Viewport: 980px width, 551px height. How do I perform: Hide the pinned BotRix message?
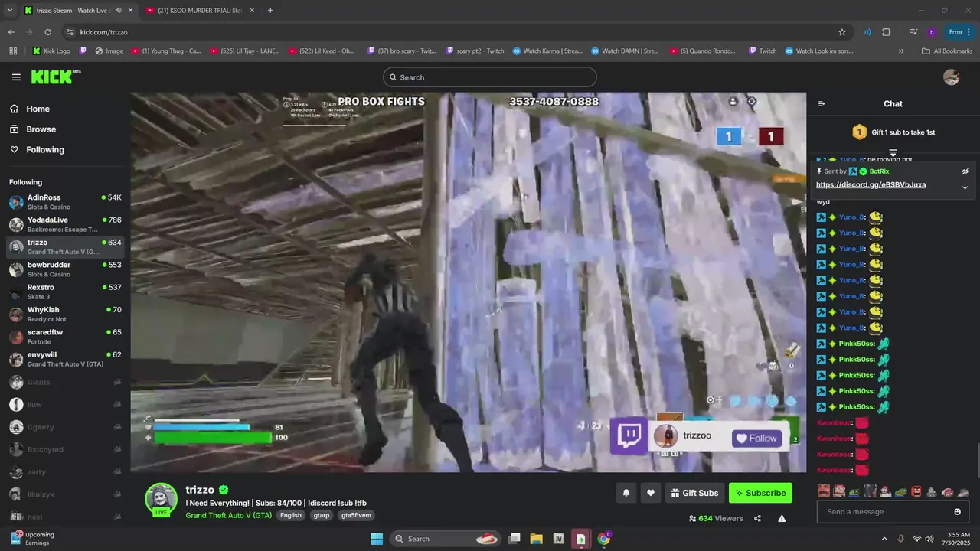pos(965,171)
